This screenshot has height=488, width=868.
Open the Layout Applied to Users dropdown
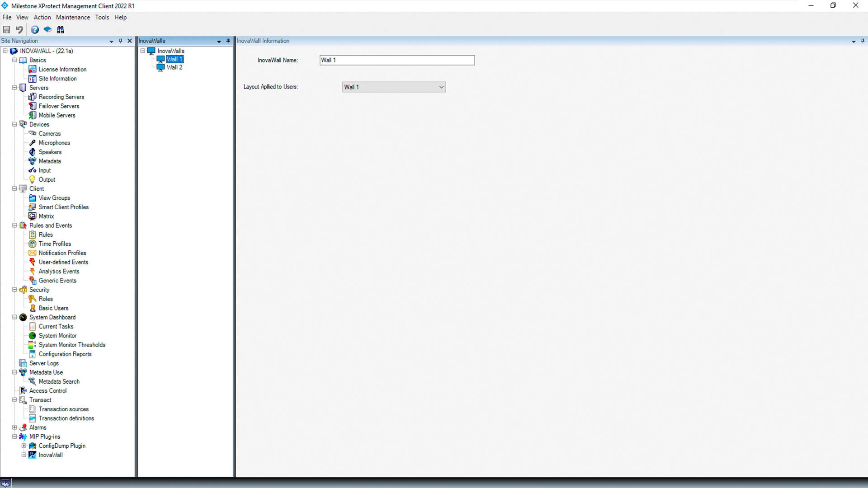(394, 87)
